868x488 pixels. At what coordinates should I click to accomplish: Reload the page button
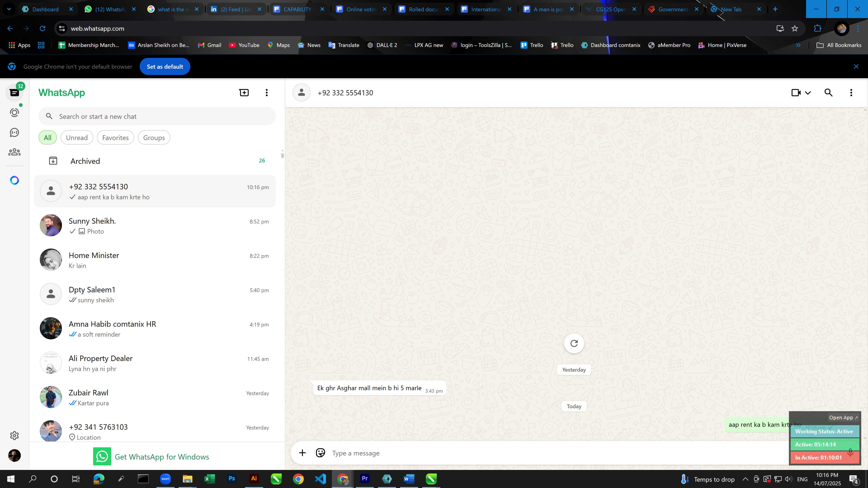42,29
